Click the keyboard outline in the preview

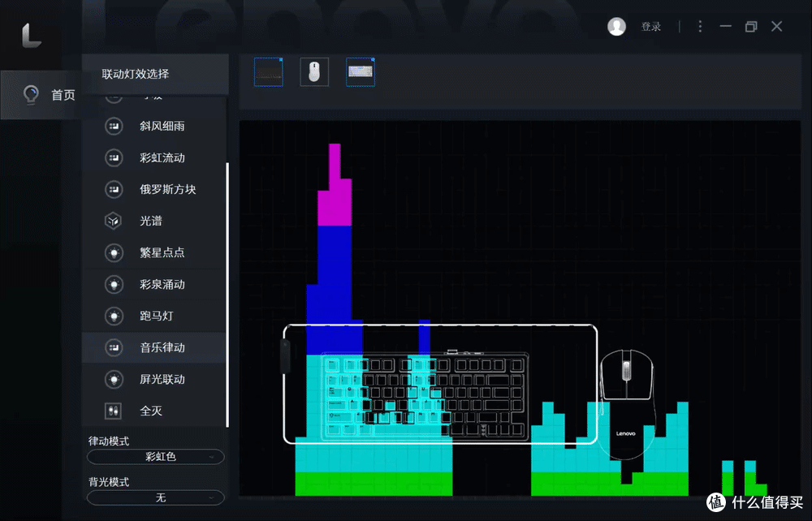pos(425,397)
